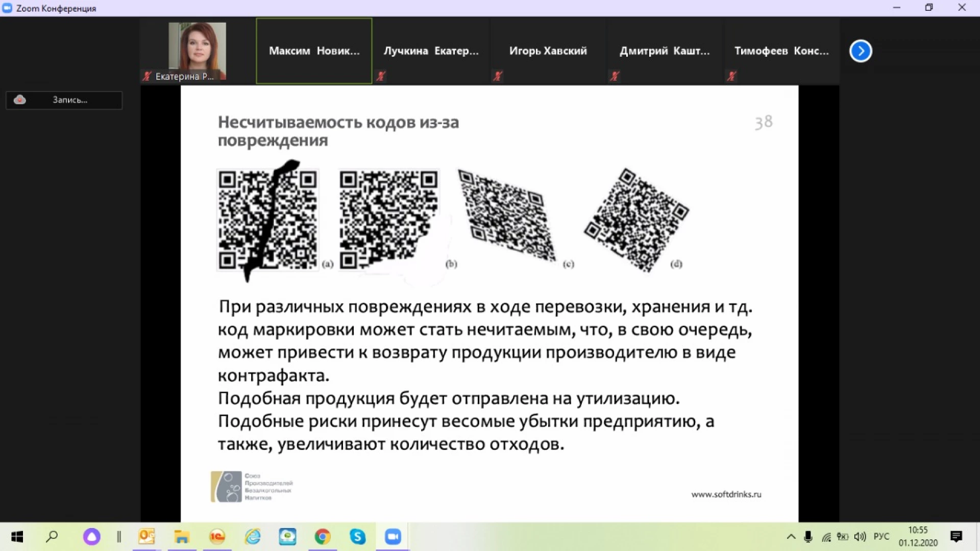Click the rotated QR code image (d)
The image size is (980, 551).
click(x=636, y=220)
